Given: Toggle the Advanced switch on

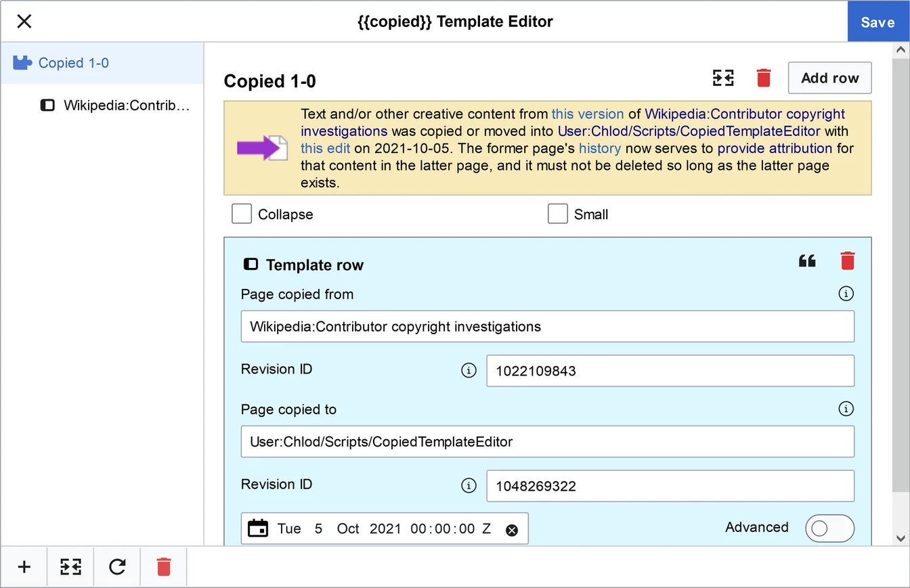Looking at the screenshot, I should [x=829, y=528].
